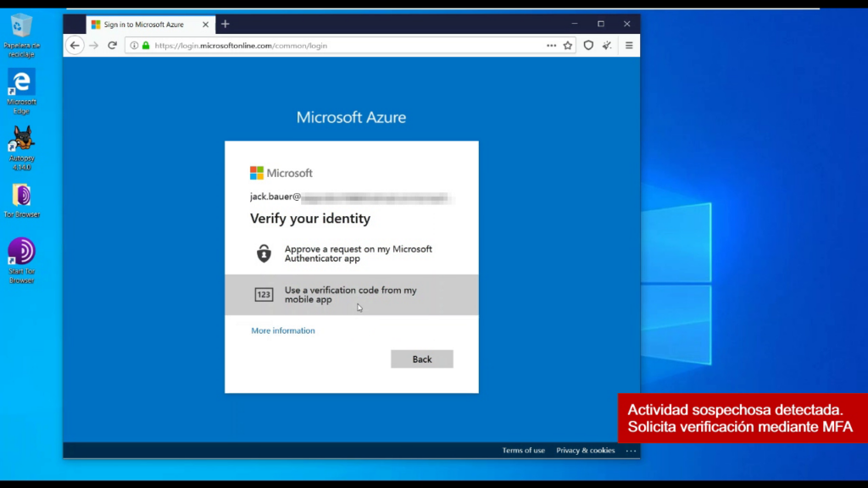868x488 pixels.
Task: Select the Papelera de reciclaje desktop icon
Action: coord(21,36)
